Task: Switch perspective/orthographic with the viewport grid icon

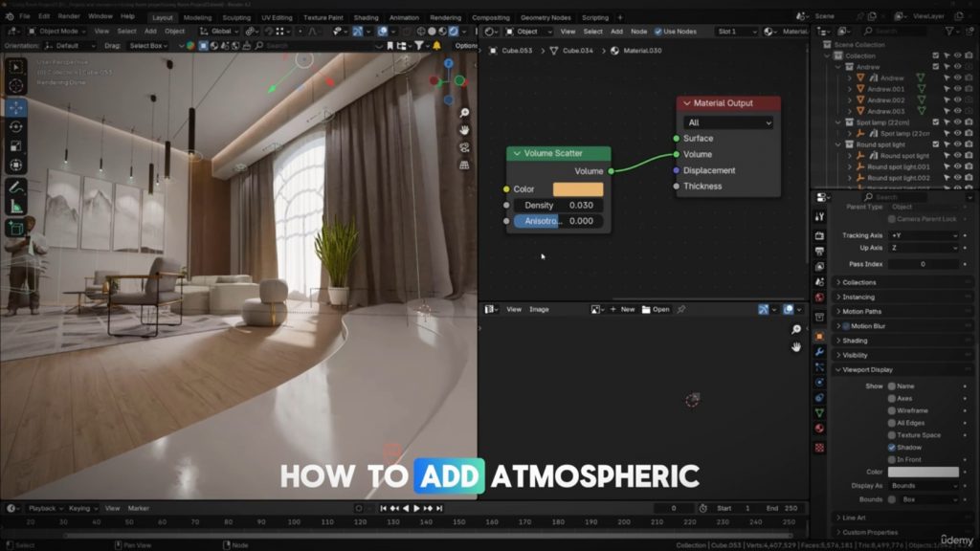Action: click(x=464, y=165)
